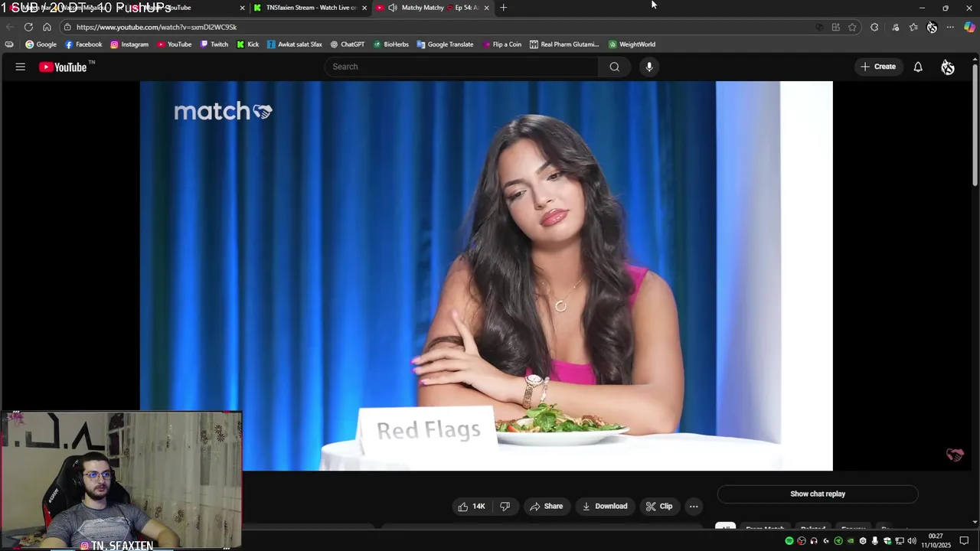This screenshot has height=551, width=980.
Task: Add this page to favorites star
Action: 852,27
